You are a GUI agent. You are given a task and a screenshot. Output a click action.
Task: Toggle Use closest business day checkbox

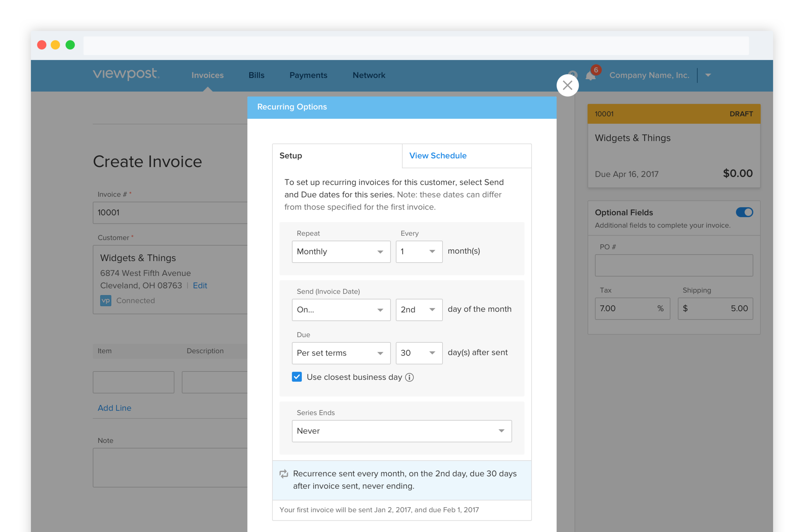coord(297,377)
